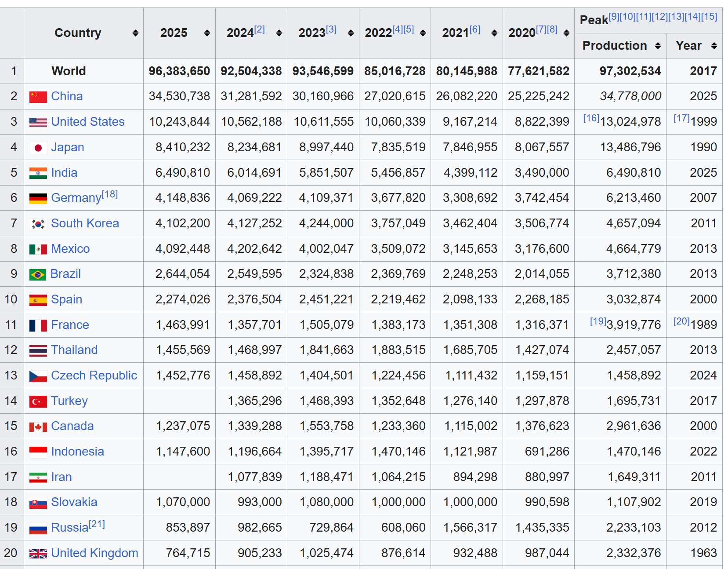728x569 pixels.
Task: Follow the United Kingdom link
Action: click(95, 553)
